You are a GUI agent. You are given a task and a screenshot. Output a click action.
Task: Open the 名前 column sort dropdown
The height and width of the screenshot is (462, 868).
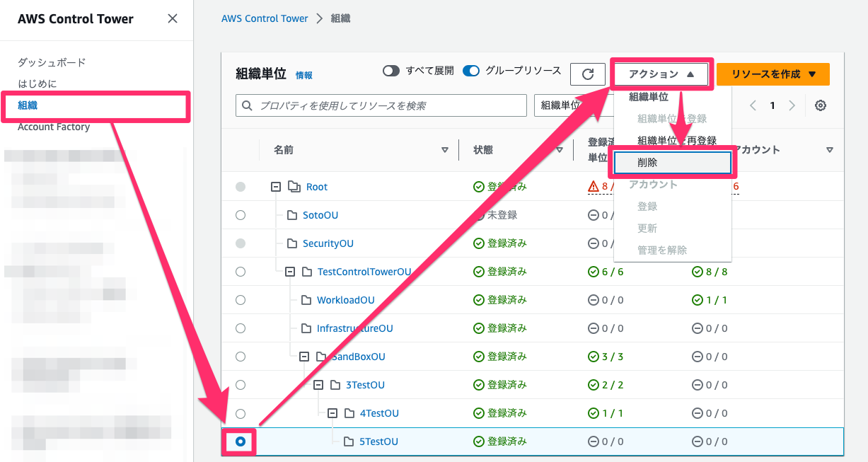445,149
